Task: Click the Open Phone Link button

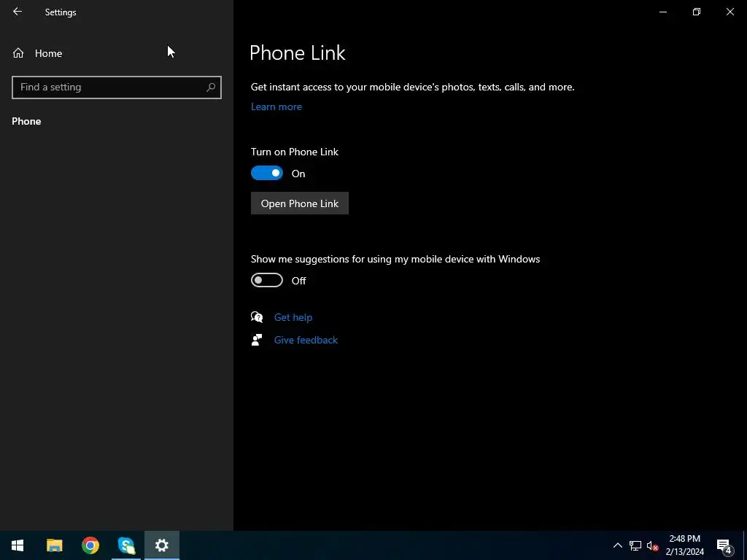Action: (x=300, y=203)
